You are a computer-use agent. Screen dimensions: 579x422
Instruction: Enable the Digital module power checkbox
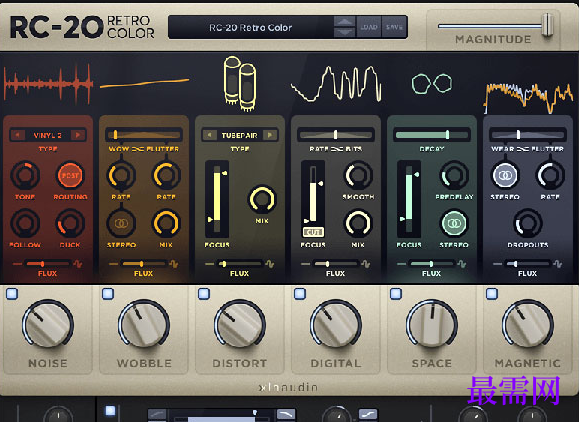click(x=300, y=294)
